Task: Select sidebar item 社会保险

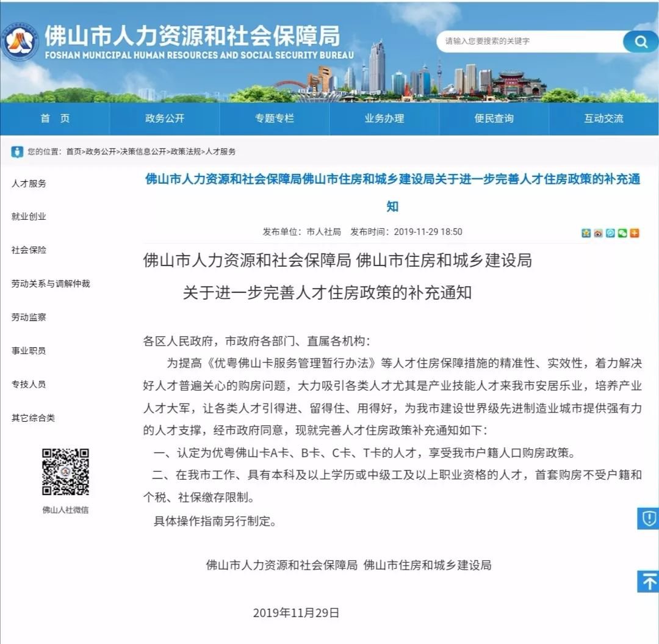Action: (x=29, y=250)
